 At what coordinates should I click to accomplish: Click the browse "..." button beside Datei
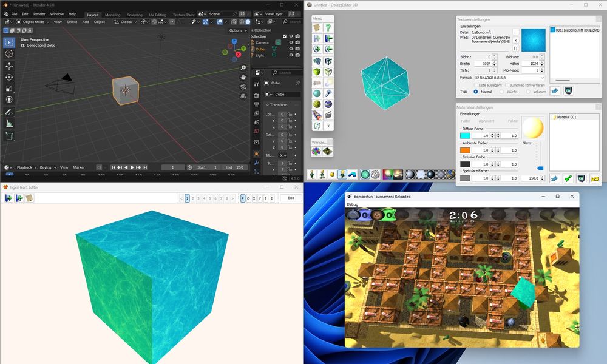tap(515, 32)
